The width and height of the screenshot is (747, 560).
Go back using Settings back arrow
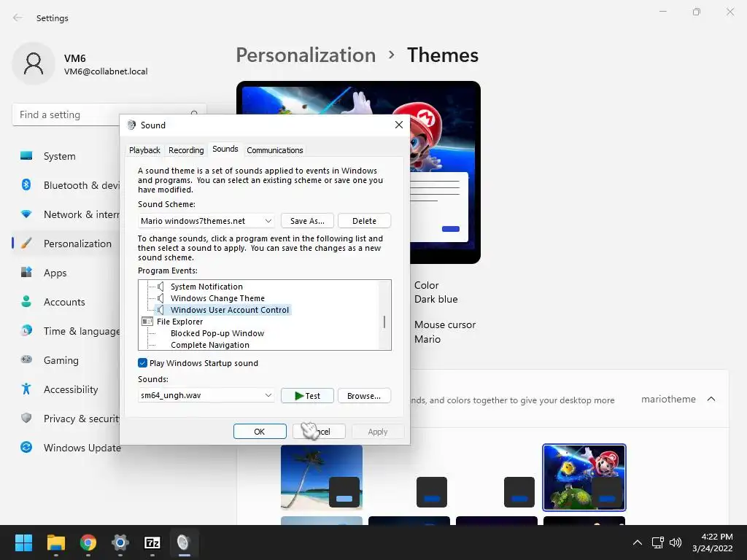[18, 17]
